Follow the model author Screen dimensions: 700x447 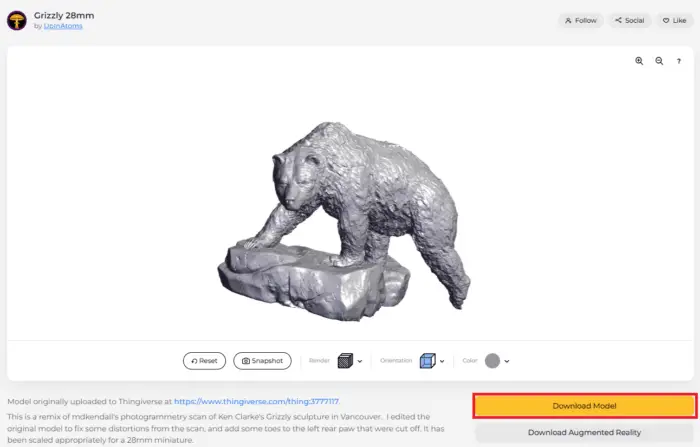pyautogui.click(x=580, y=21)
